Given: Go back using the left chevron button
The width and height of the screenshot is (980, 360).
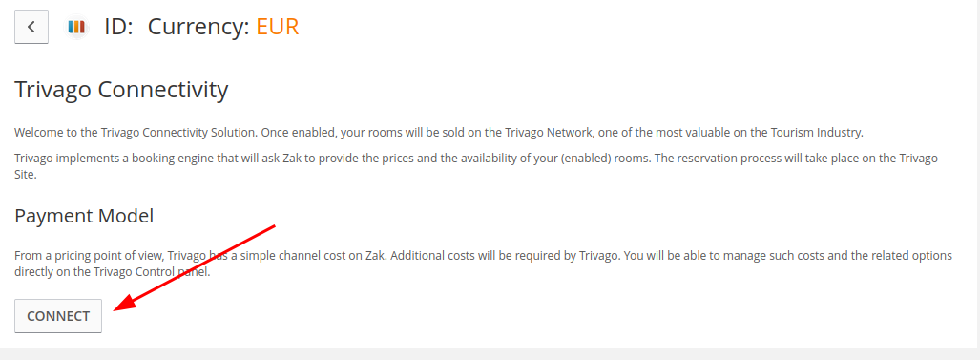Looking at the screenshot, I should (x=31, y=28).
